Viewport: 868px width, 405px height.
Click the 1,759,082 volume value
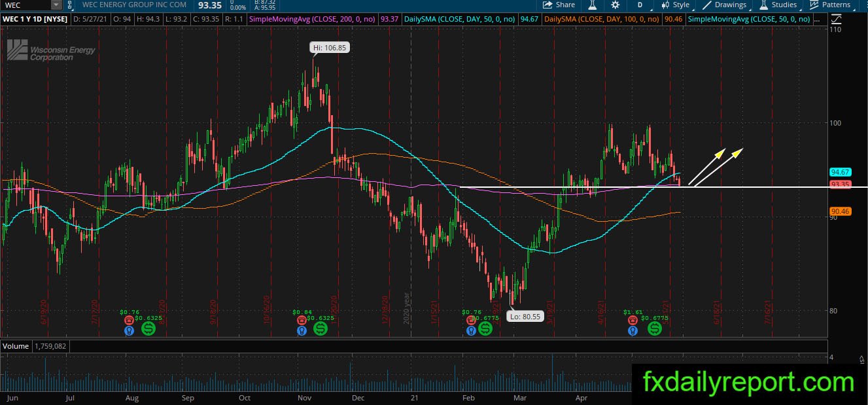pos(50,345)
